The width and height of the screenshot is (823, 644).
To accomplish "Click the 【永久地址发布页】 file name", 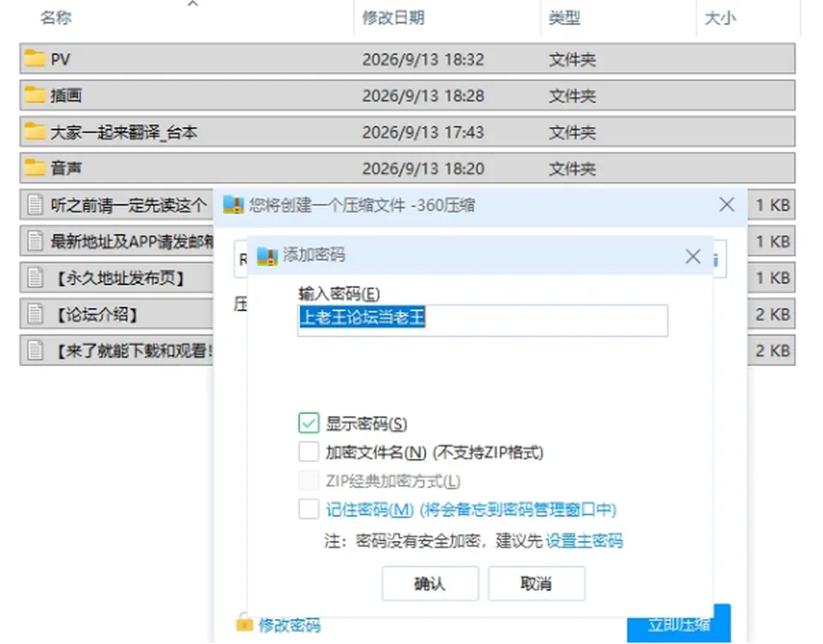I will coord(120,278).
